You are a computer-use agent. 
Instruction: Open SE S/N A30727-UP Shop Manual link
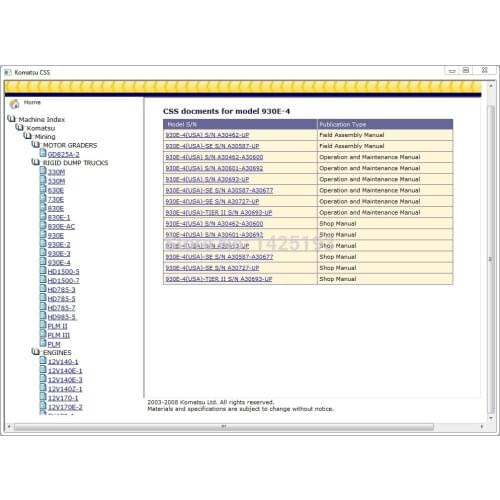click(212, 268)
